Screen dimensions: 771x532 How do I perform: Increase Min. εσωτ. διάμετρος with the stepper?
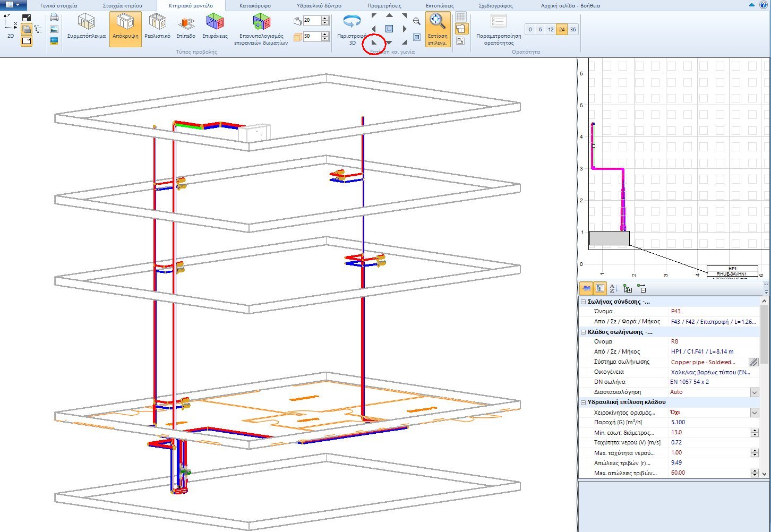pyautogui.click(x=755, y=430)
